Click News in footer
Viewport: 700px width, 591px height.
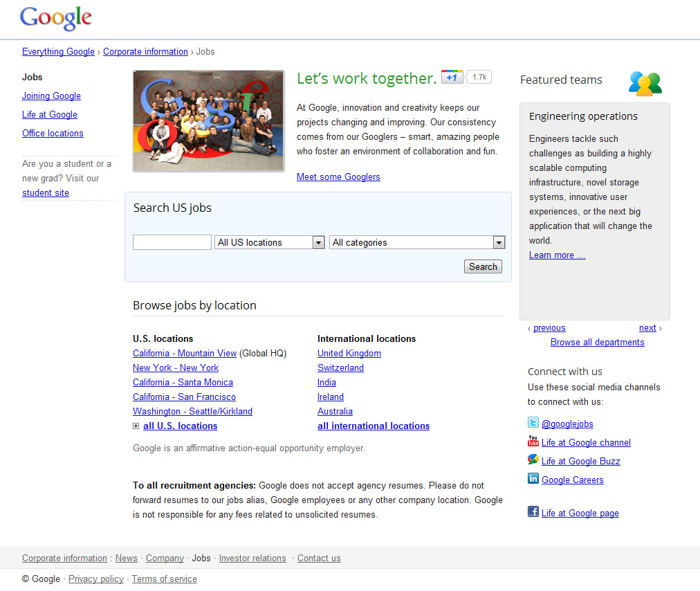point(127,558)
